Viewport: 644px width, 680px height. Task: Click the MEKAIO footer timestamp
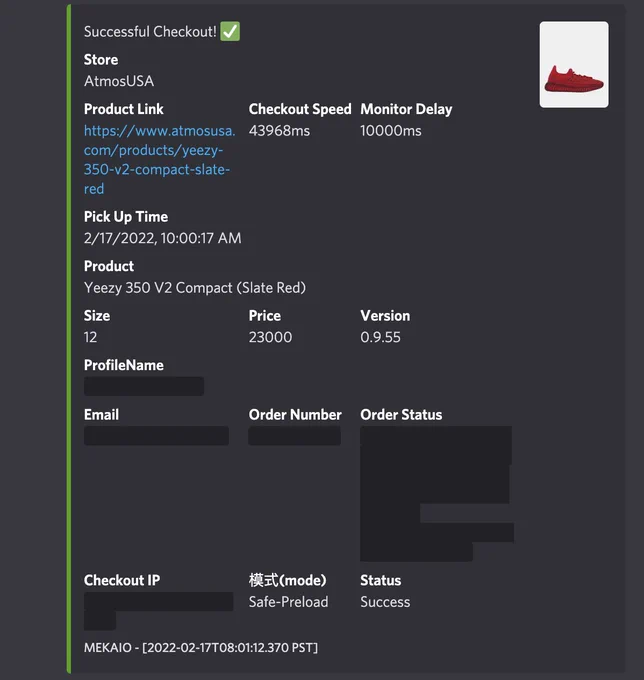coord(201,647)
